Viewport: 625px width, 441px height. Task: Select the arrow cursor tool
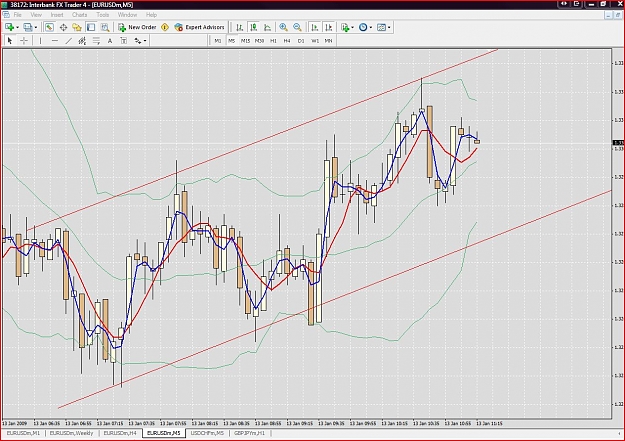coord(10,41)
